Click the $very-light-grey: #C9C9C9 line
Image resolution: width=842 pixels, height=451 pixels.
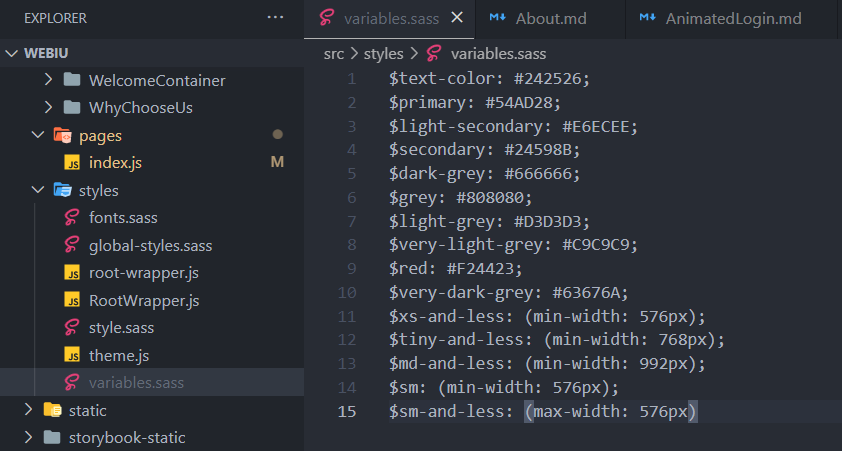click(513, 245)
